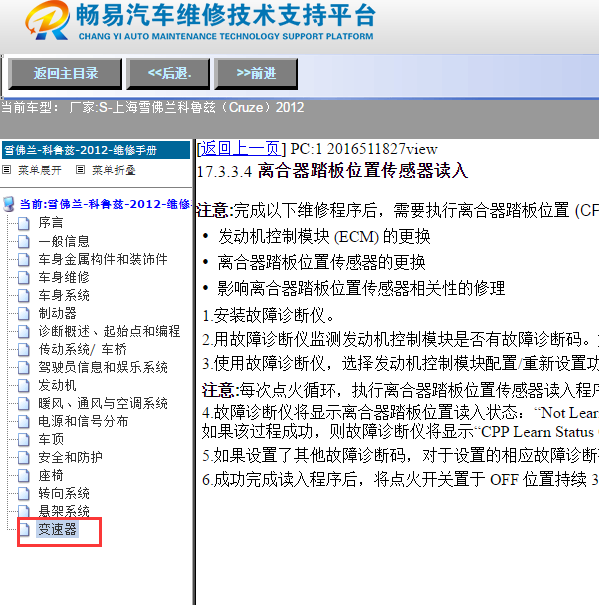599x605 pixels.
Task: Click the document icon beside 安全和防护
Action: click(24, 458)
